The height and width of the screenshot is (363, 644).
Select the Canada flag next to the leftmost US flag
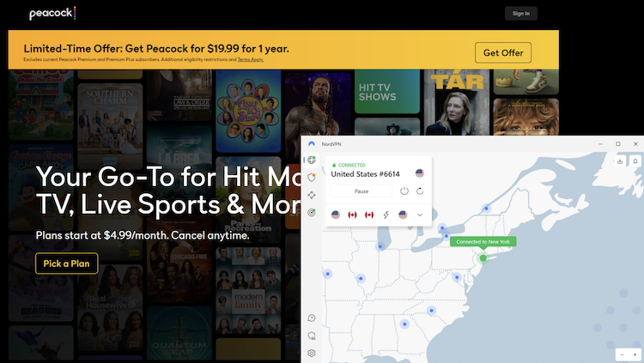[x=352, y=215]
